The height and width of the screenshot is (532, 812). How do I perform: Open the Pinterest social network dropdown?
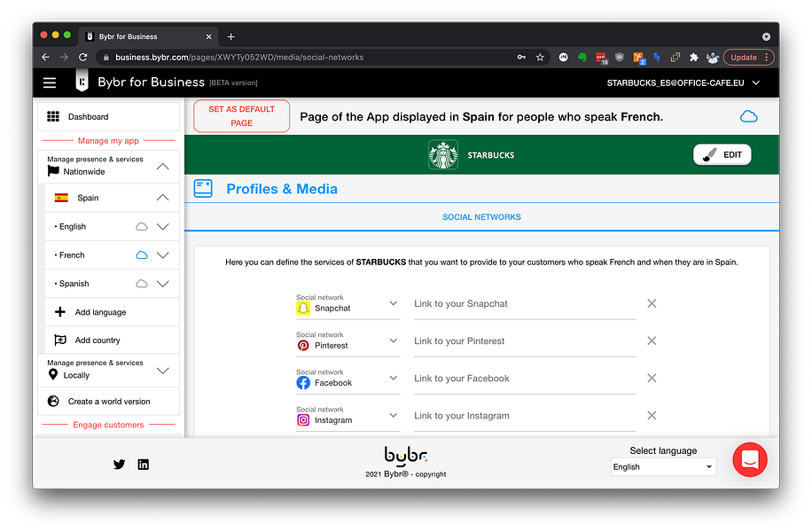coord(348,342)
